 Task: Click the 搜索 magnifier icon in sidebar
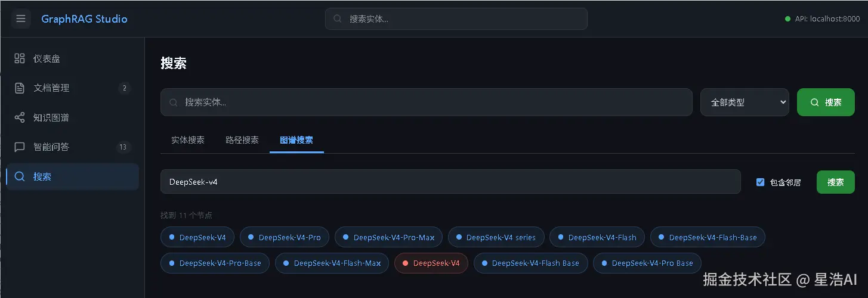(20, 176)
